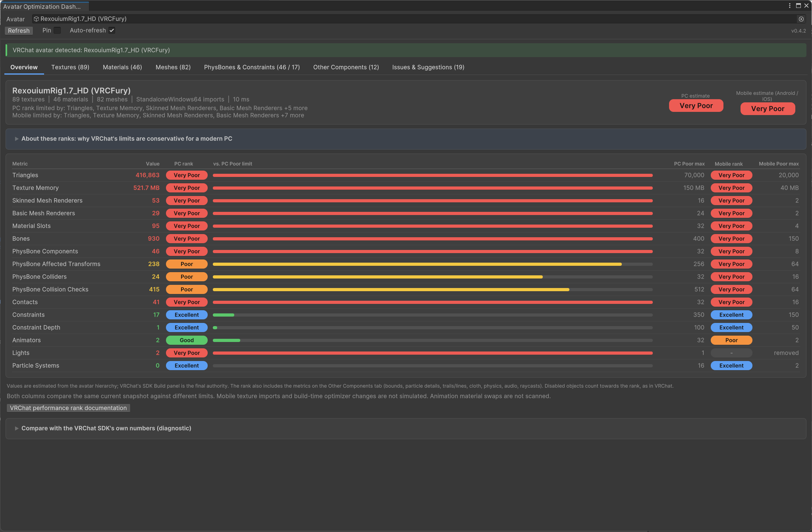Screen dimensions: 812x532
Task: Click the Contacts metric label
Action: (x=25, y=302)
